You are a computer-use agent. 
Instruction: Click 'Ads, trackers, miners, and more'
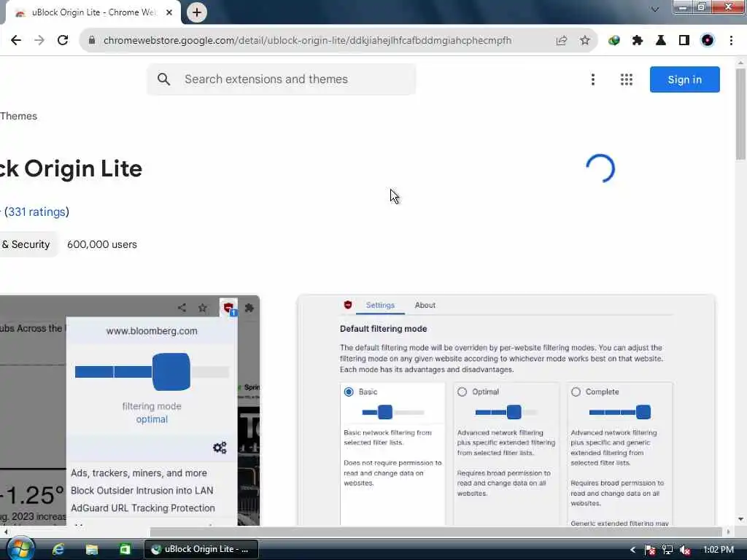(x=139, y=473)
